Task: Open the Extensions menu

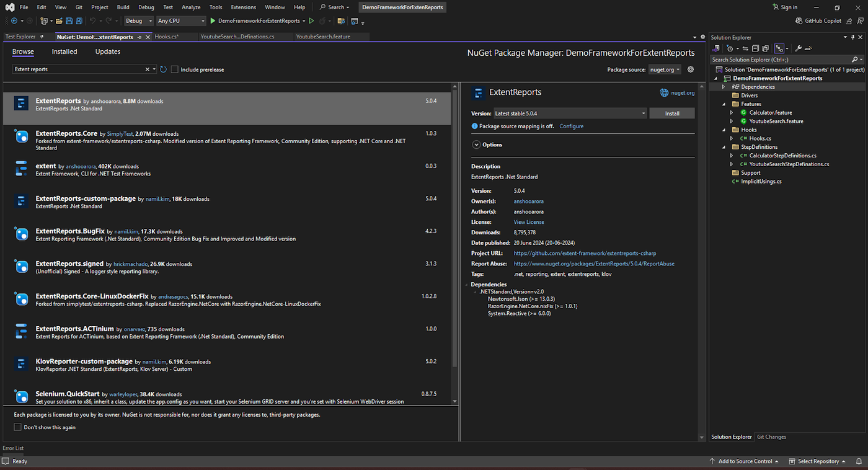Action: tap(243, 7)
